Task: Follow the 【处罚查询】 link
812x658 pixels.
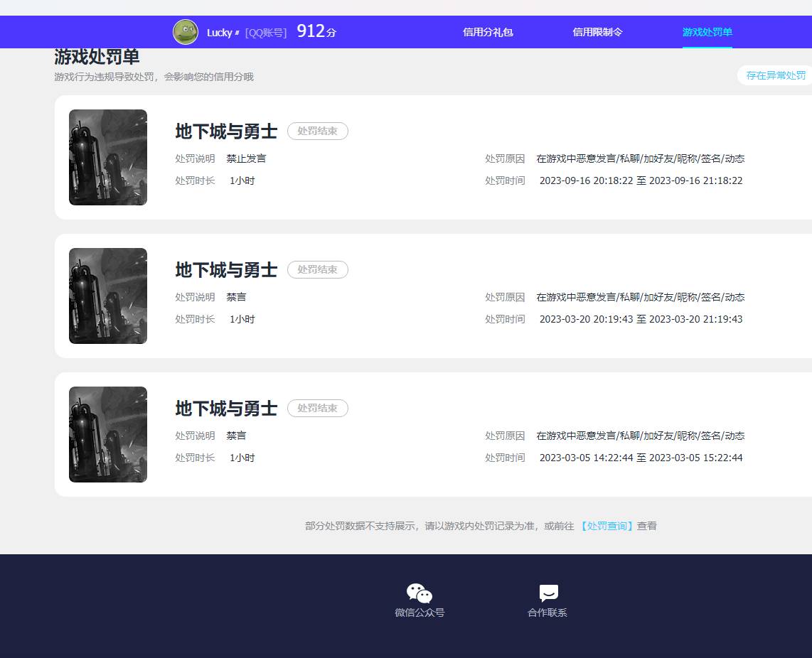Action: click(x=607, y=526)
